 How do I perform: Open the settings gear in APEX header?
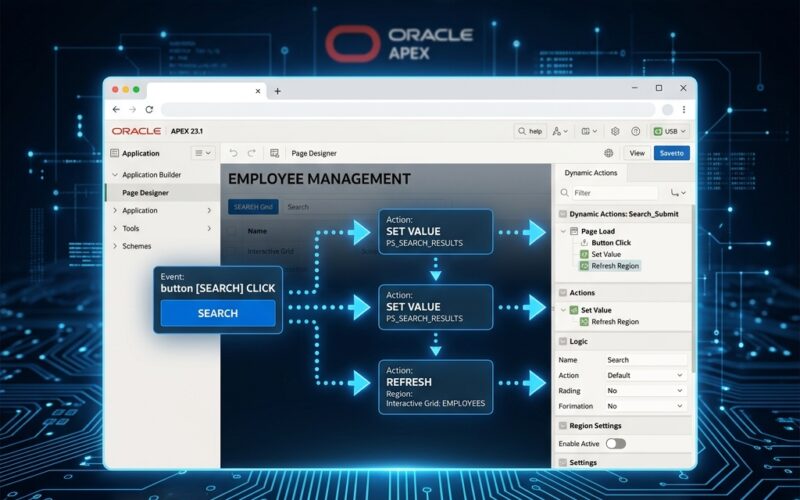[x=615, y=131]
